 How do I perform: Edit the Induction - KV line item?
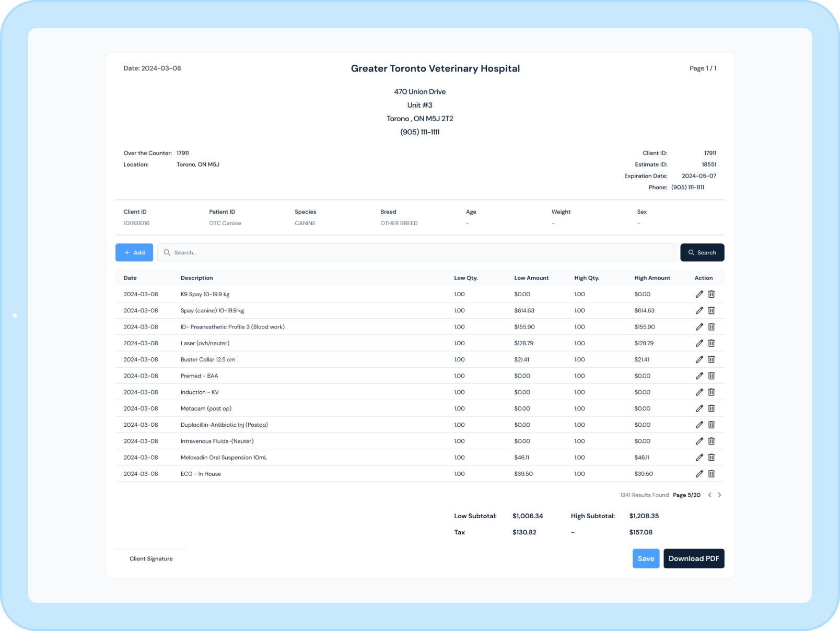coord(699,392)
